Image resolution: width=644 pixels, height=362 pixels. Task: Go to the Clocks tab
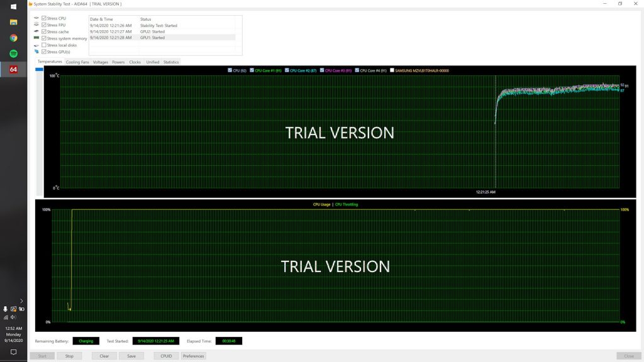tap(135, 62)
